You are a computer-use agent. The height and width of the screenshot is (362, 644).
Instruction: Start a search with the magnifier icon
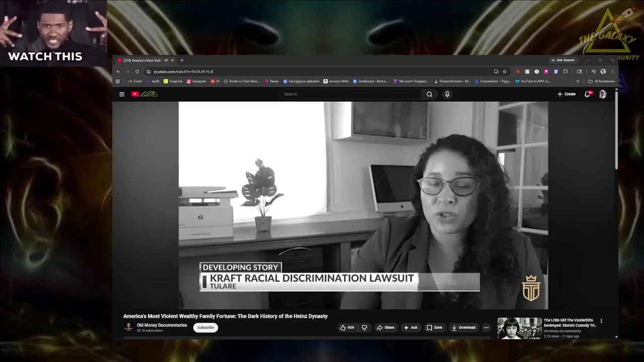click(x=429, y=94)
